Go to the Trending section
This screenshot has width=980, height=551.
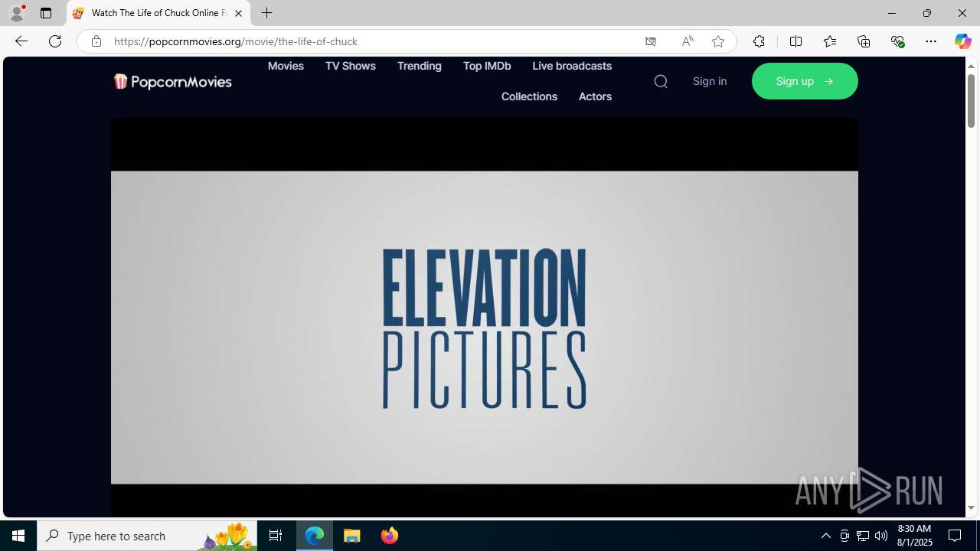coord(419,66)
